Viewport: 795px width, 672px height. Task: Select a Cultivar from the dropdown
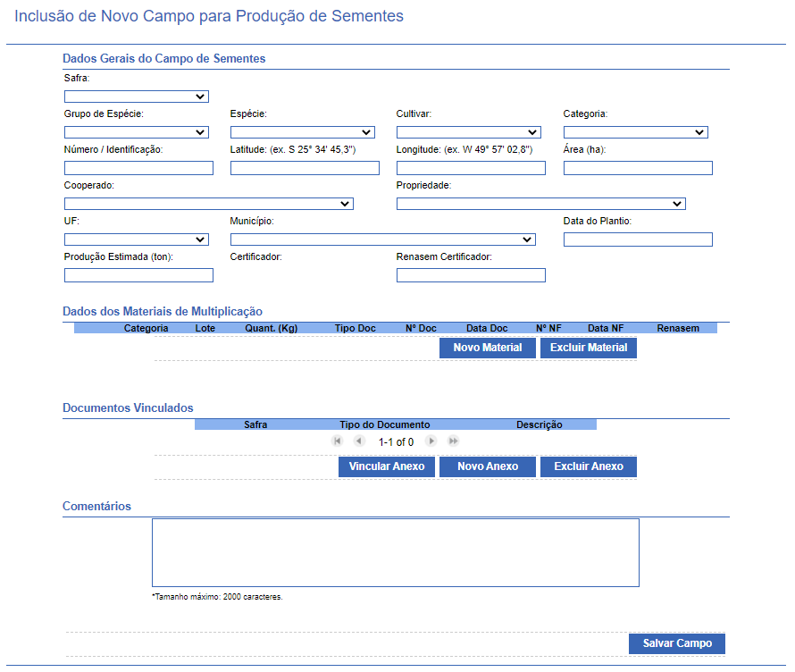[x=468, y=132]
